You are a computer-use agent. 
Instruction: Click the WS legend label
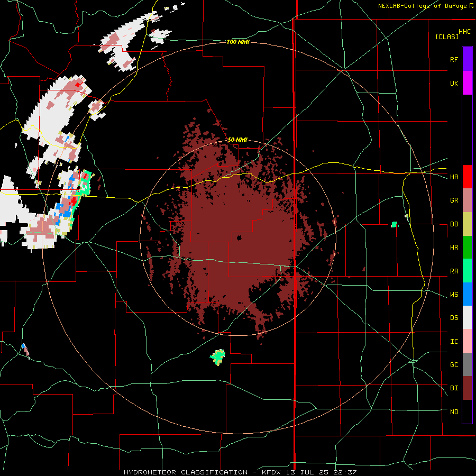454,294
